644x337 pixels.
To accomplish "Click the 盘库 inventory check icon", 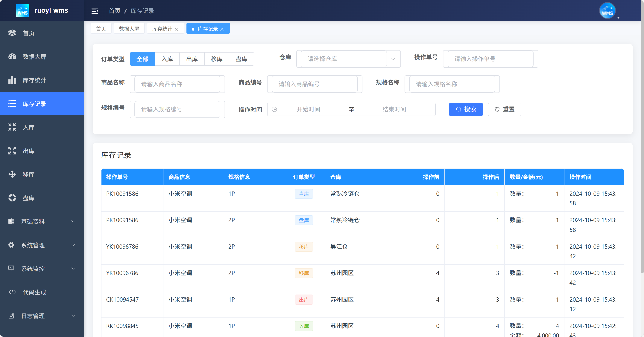I will [x=12, y=198].
